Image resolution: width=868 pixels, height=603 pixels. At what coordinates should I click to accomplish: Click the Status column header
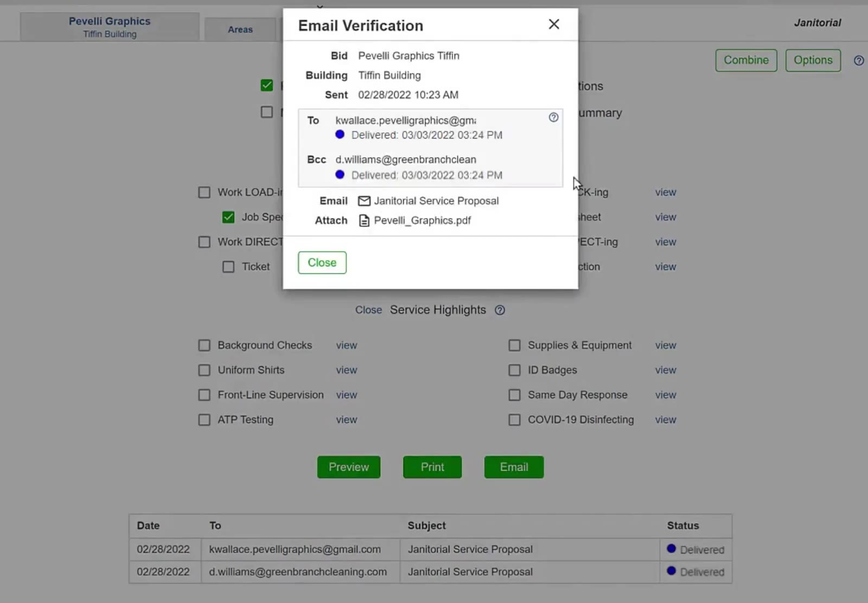click(x=682, y=525)
